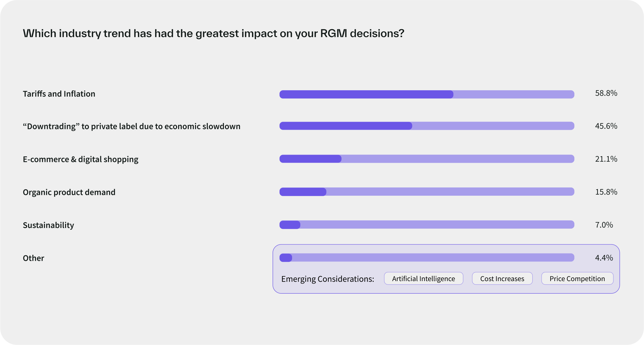Select the E-commerce & digital shopping label
Viewport: 644px width, 345px height.
pos(80,159)
